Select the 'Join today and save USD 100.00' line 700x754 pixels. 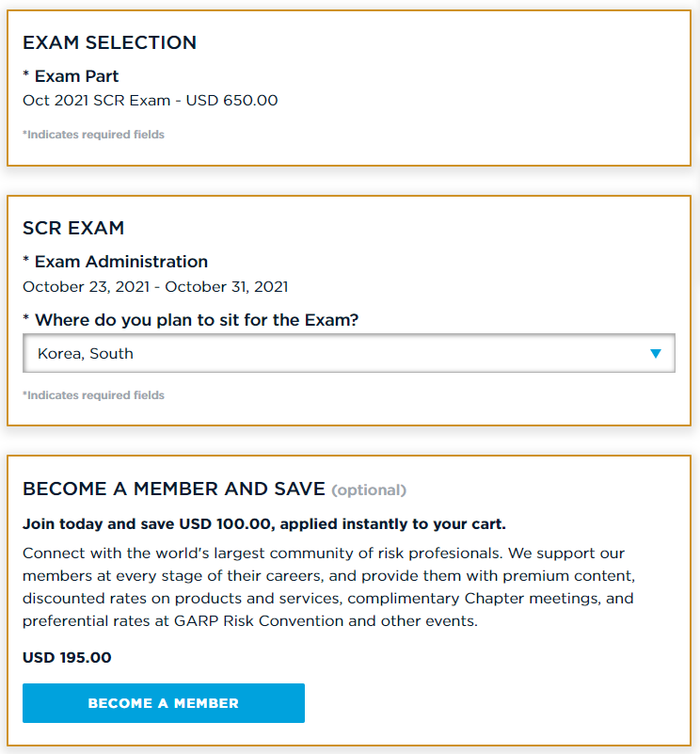(264, 523)
